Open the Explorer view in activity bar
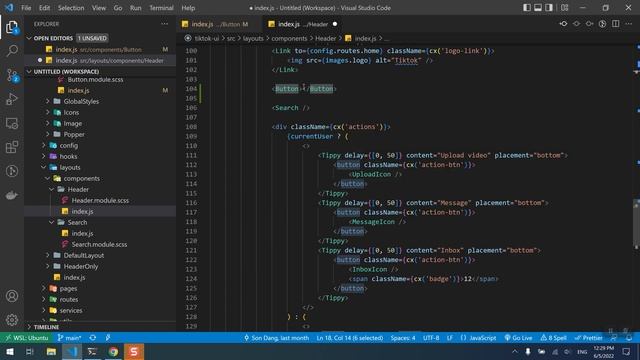Screen dimensions: 640x360 (12, 27)
